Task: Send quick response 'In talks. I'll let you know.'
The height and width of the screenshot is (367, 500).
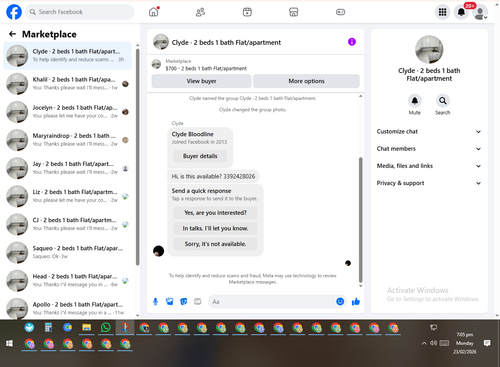Action: 215,228
